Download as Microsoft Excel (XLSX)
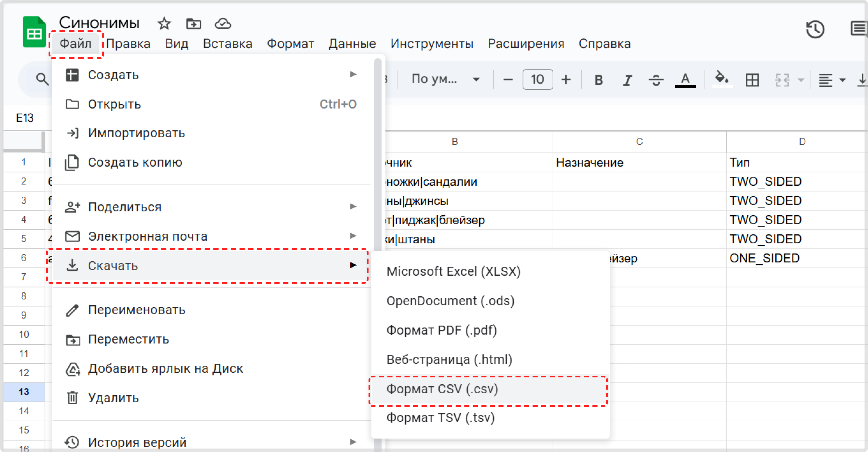868x452 pixels. (491, 272)
